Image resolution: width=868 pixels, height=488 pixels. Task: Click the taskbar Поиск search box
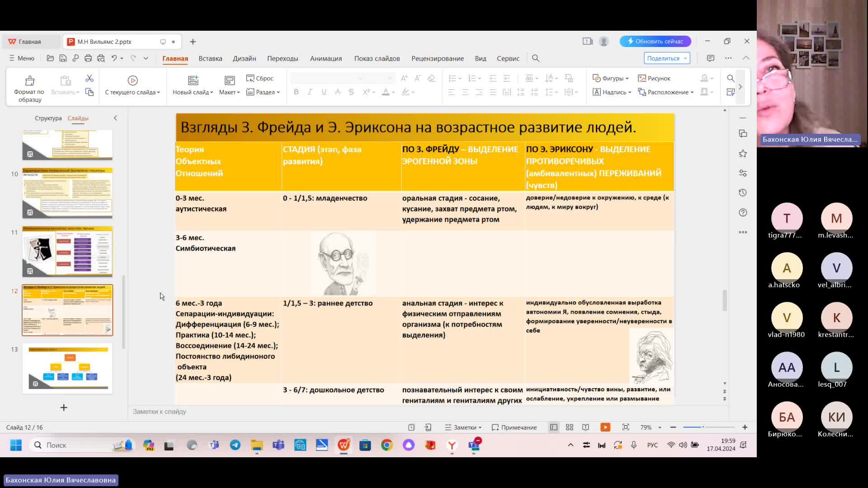pyautogui.click(x=81, y=446)
